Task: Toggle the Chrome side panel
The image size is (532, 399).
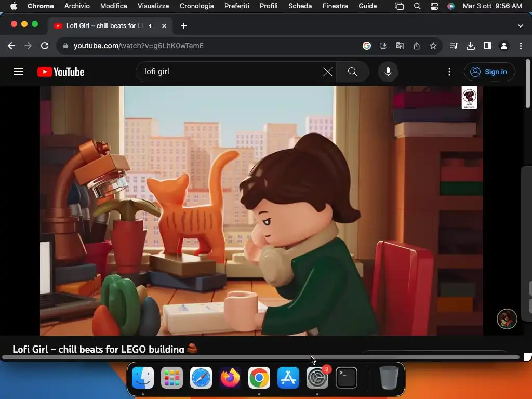Action: click(487, 46)
